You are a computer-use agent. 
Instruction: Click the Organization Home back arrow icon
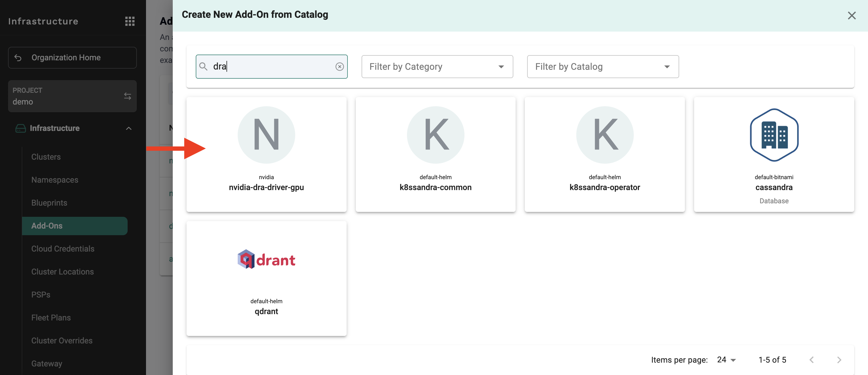point(18,57)
